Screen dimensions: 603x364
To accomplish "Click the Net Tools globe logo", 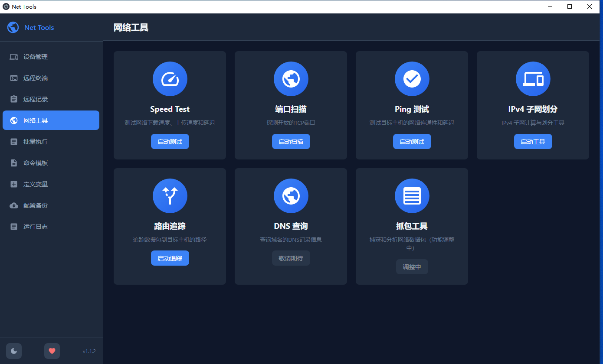I will coord(13,27).
